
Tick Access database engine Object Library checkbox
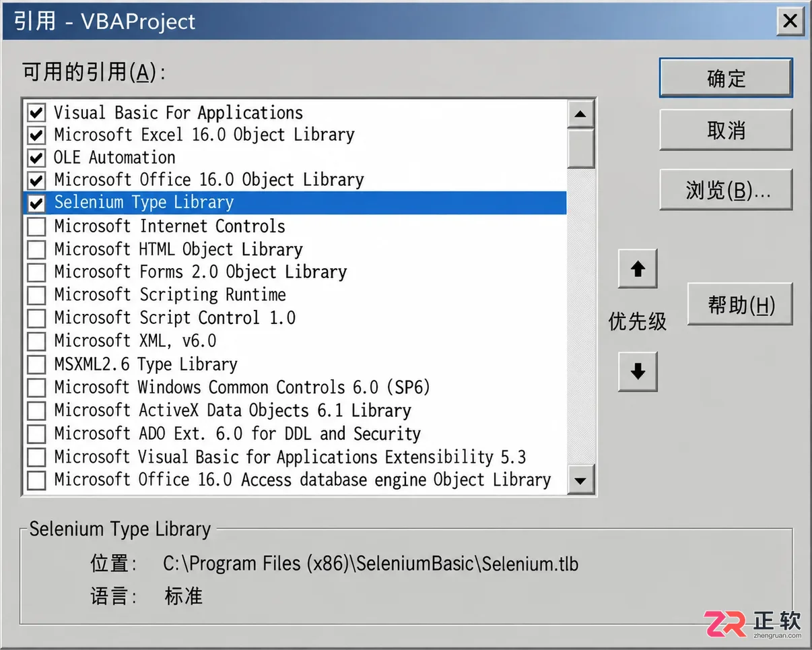coord(36,480)
